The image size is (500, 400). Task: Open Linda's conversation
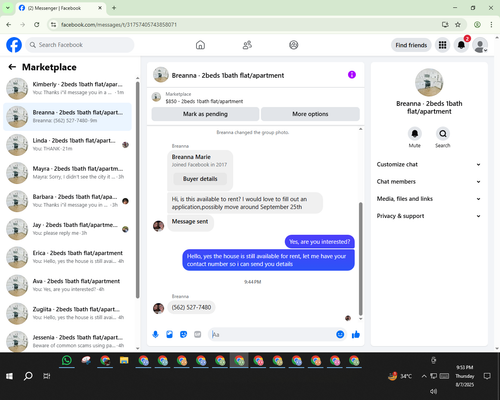[x=67, y=145]
